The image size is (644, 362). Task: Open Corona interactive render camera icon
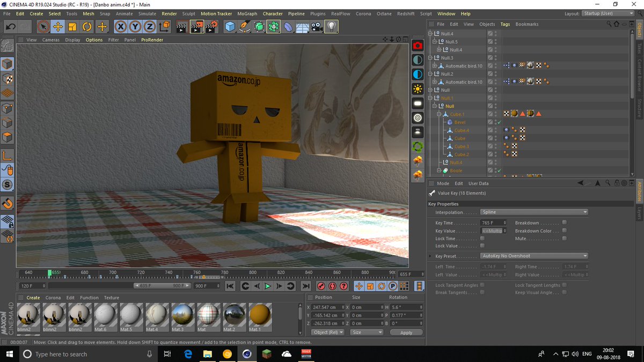tap(418, 46)
